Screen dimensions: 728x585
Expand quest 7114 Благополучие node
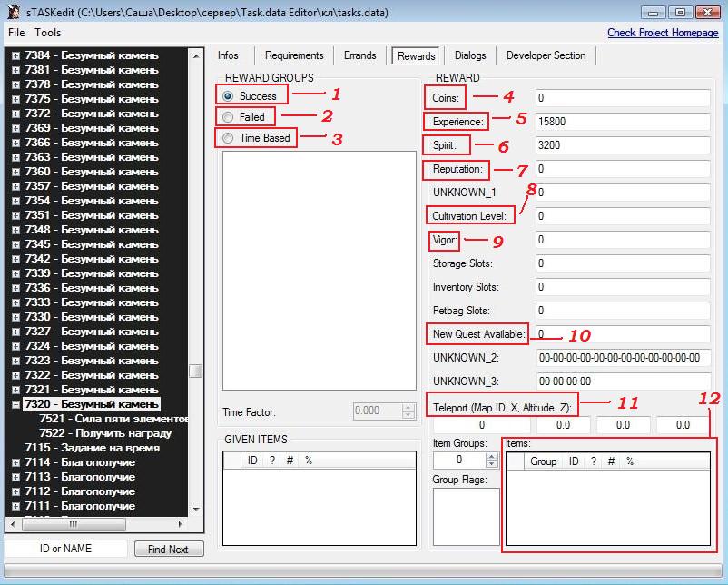point(15,462)
